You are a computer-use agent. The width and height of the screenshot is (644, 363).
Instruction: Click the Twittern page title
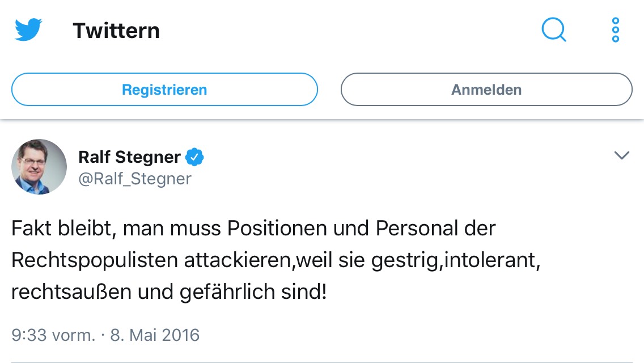[116, 31]
